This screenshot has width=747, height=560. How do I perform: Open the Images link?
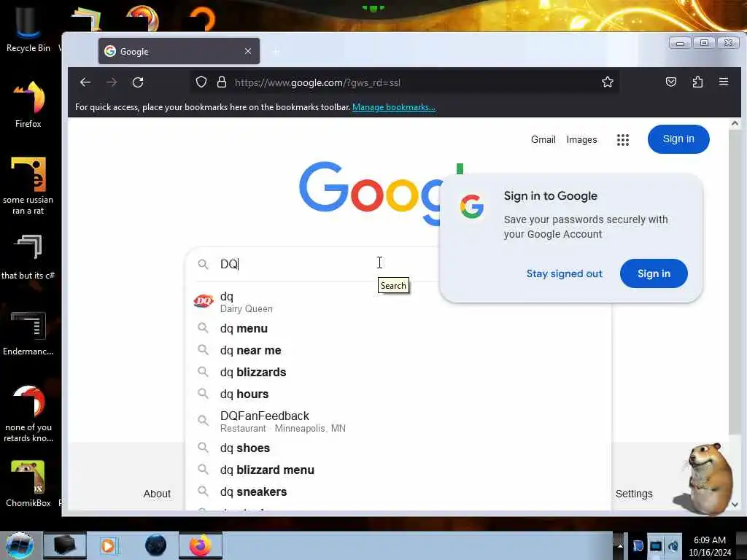click(x=581, y=139)
